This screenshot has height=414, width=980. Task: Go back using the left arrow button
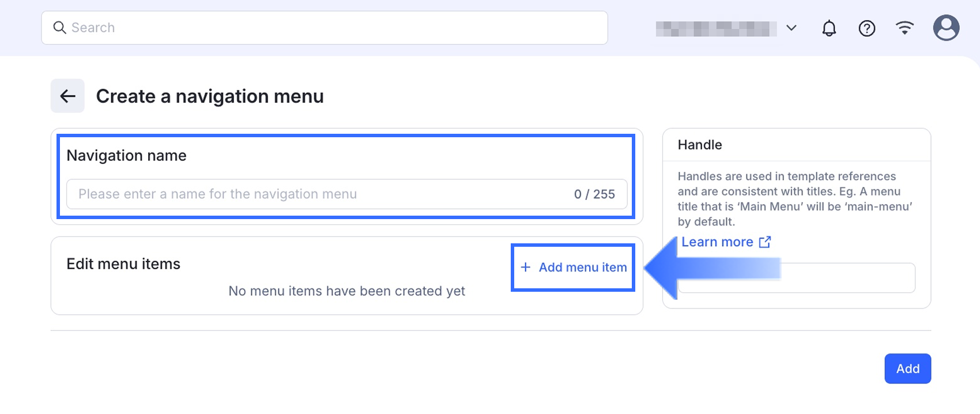pos(67,96)
